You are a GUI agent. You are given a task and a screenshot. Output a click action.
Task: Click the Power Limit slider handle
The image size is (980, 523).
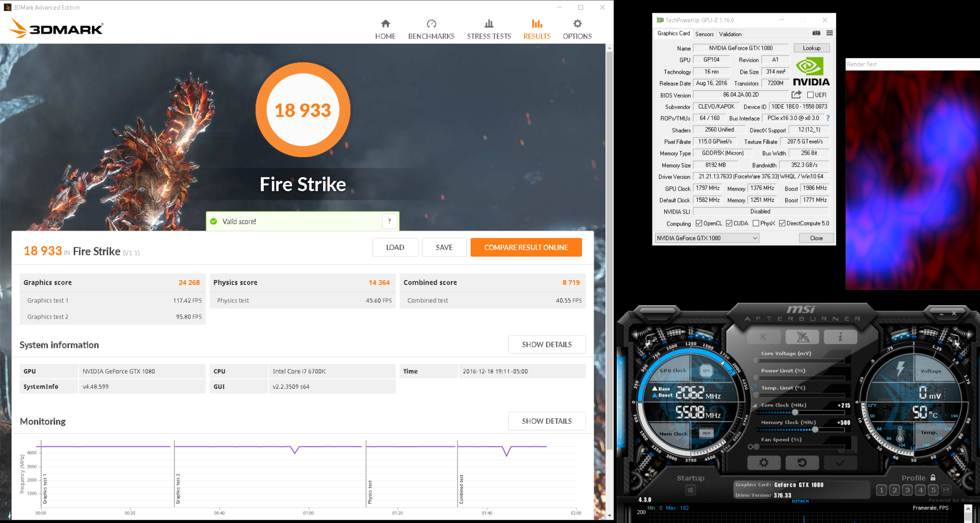(x=756, y=378)
